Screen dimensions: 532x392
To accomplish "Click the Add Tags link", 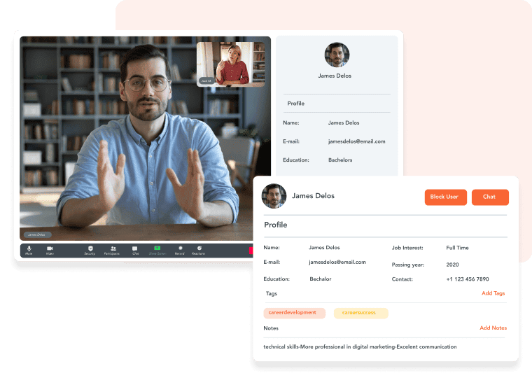I will pyautogui.click(x=493, y=293).
